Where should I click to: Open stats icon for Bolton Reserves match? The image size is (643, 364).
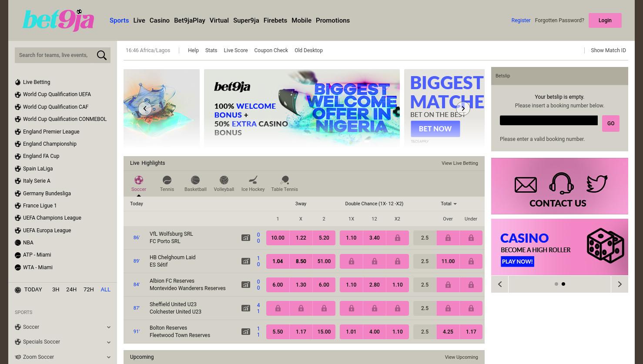(246, 332)
